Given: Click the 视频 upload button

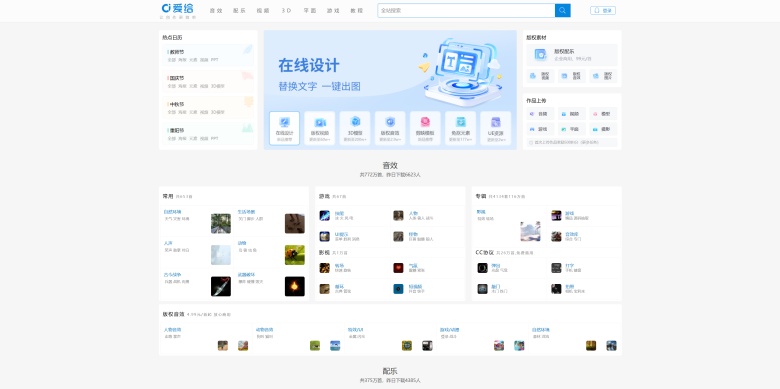Looking at the screenshot, I should pos(572,114).
